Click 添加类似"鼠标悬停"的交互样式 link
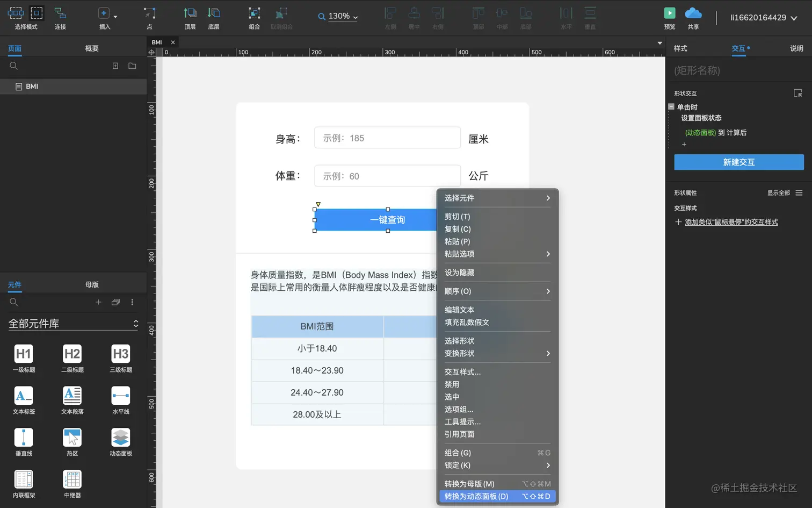 pos(731,222)
